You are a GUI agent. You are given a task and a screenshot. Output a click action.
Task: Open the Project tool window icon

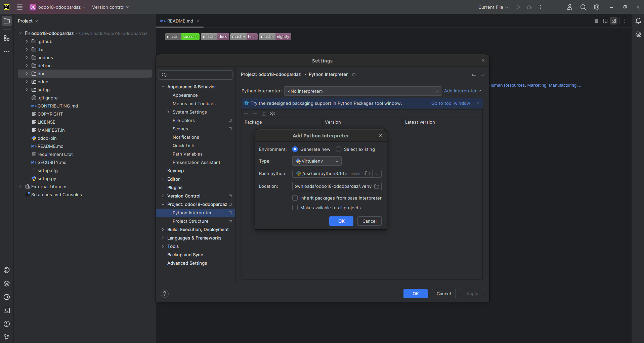point(7,21)
